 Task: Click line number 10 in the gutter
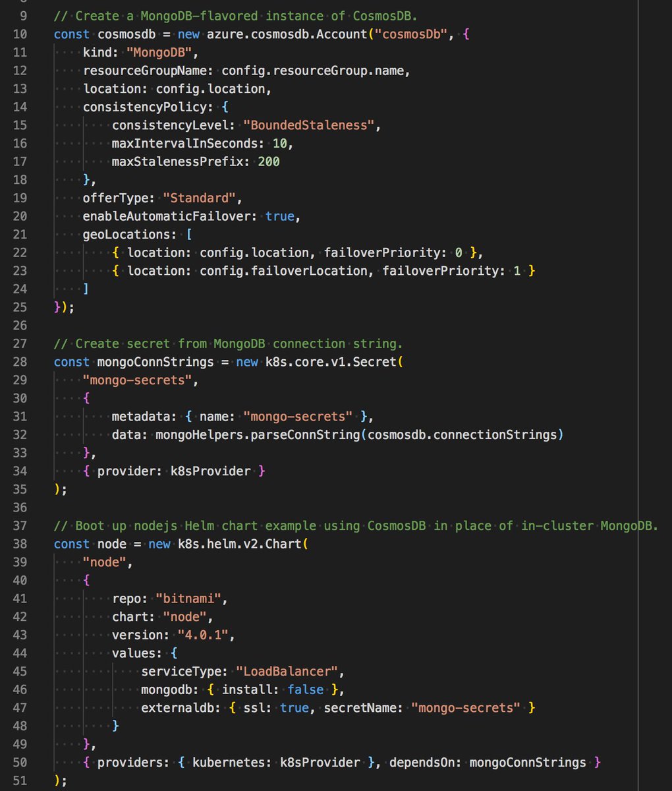click(x=20, y=34)
